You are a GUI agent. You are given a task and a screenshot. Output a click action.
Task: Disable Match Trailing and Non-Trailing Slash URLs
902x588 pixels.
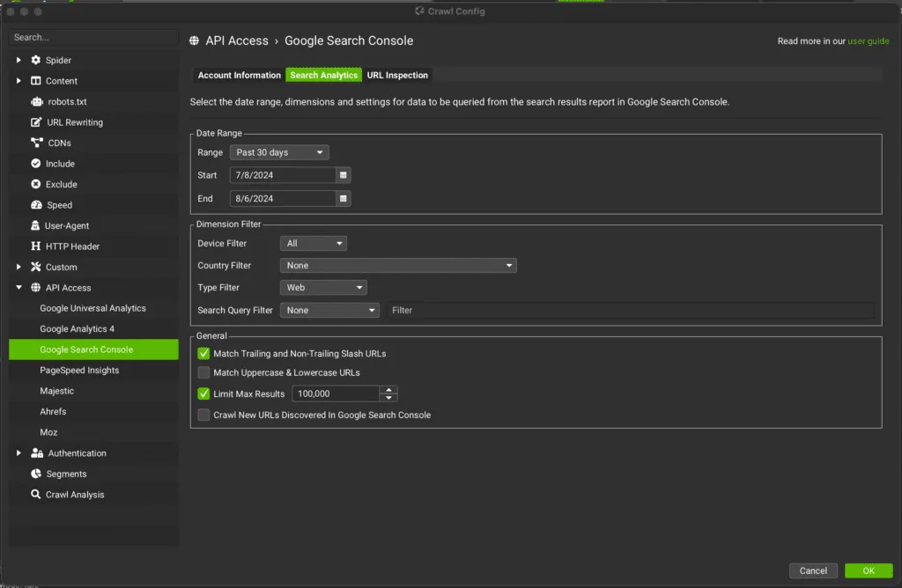(203, 354)
